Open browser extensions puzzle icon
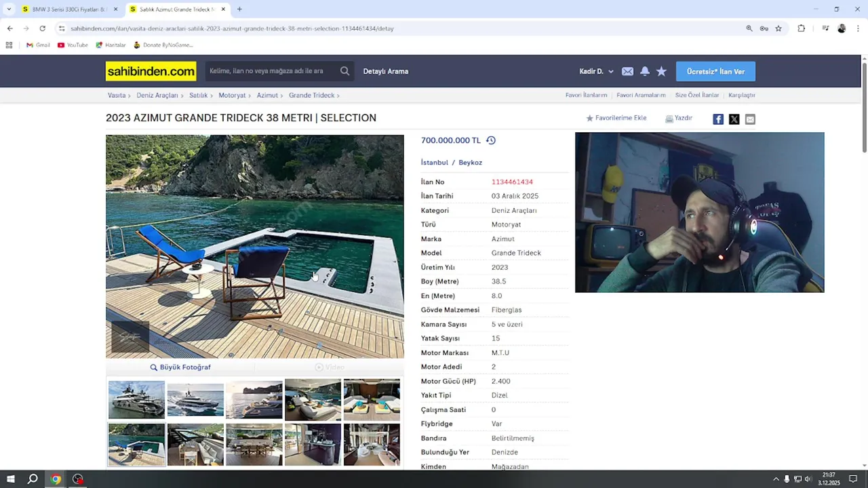Viewport: 868px width, 488px height. click(802, 28)
